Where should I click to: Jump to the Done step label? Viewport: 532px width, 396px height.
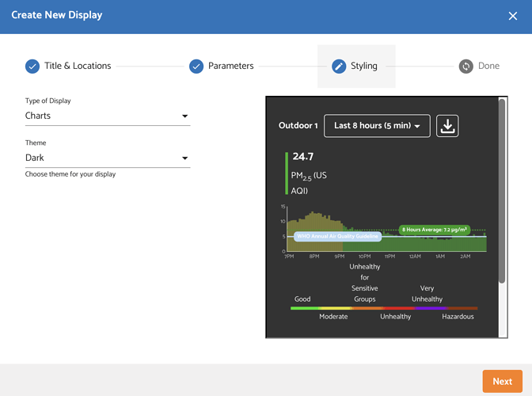pos(488,66)
